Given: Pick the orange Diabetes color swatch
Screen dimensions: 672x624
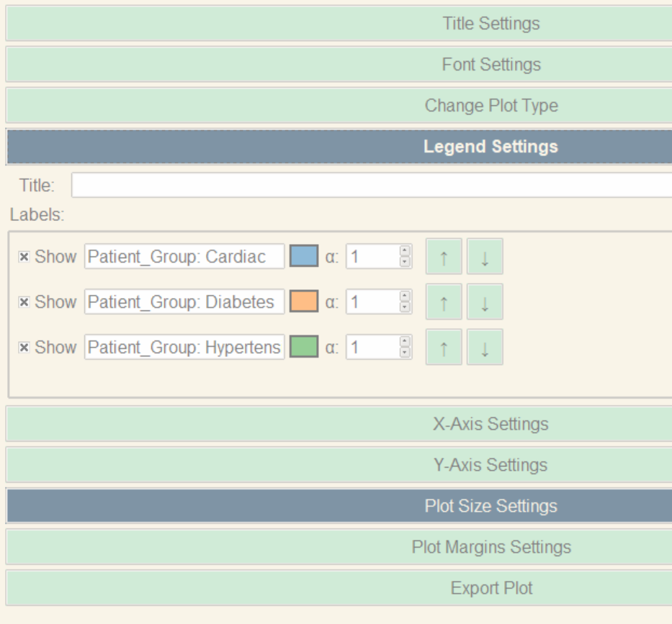Looking at the screenshot, I should pos(304,302).
